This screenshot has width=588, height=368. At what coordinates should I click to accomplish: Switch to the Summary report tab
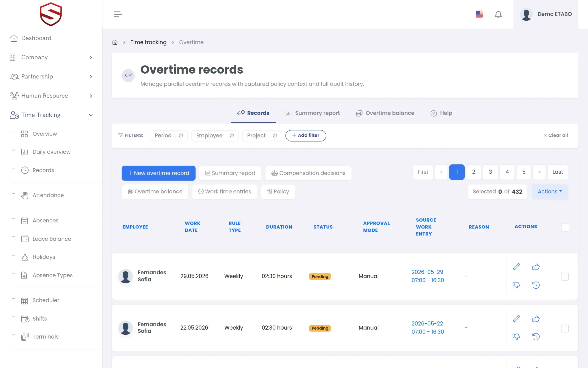pyautogui.click(x=312, y=113)
